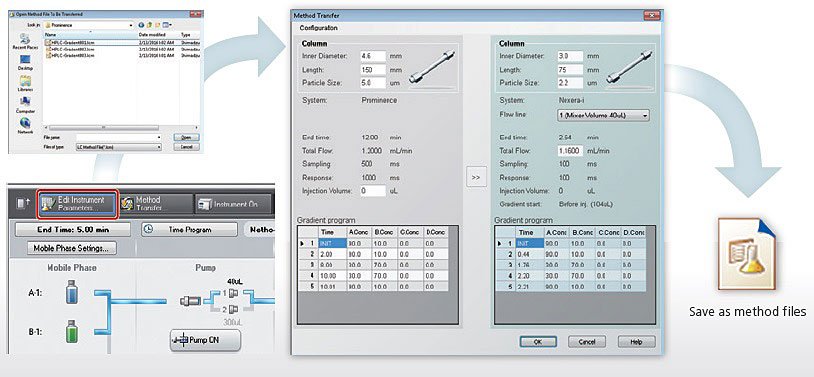This screenshot has width=814, height=377.
Task: Click the saved method file icon
Action: click(x=747, y=254)
